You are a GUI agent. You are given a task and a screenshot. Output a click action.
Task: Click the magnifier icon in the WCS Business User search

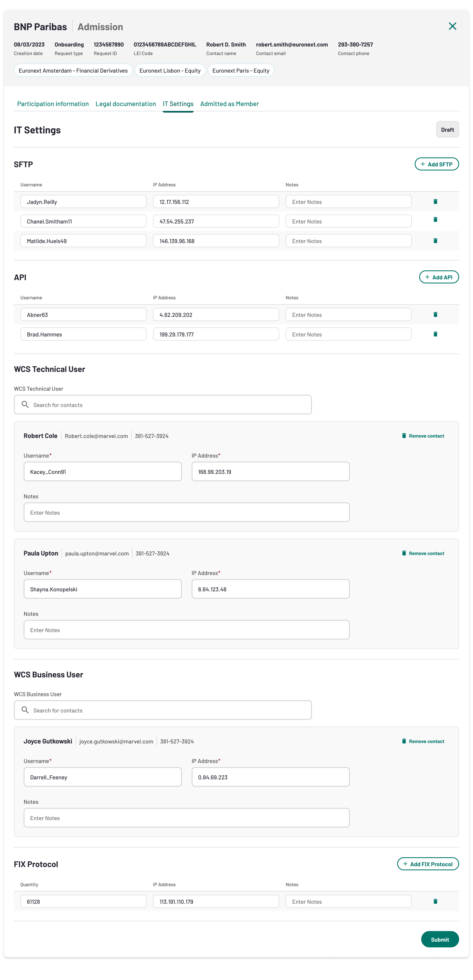pos(25,710)
